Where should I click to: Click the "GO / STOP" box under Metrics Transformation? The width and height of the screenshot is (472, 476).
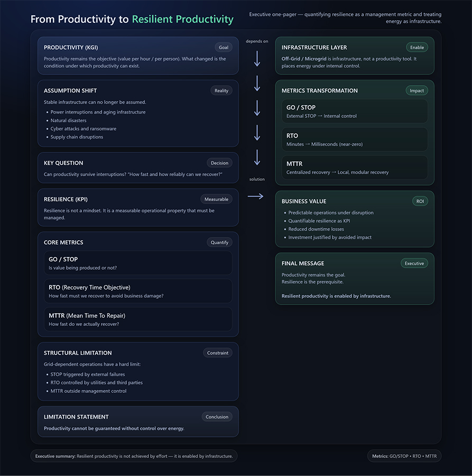point(355,111)
